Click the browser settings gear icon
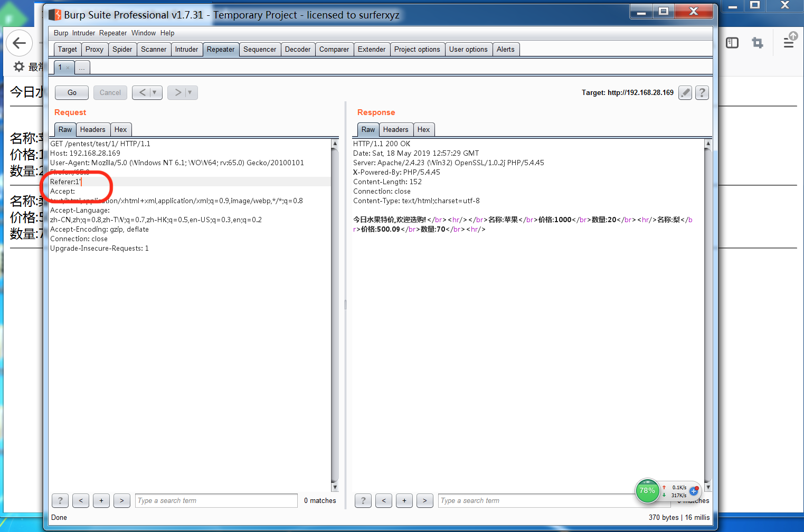Image resolution: width=804 pixels, height=532 pixels. pyautogui.click(x=19, y=66)
